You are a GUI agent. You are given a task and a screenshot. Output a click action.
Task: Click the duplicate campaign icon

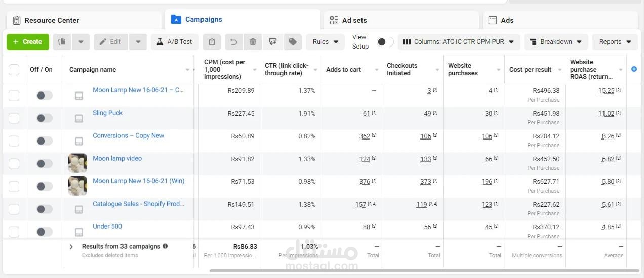[x=62, y=42]
